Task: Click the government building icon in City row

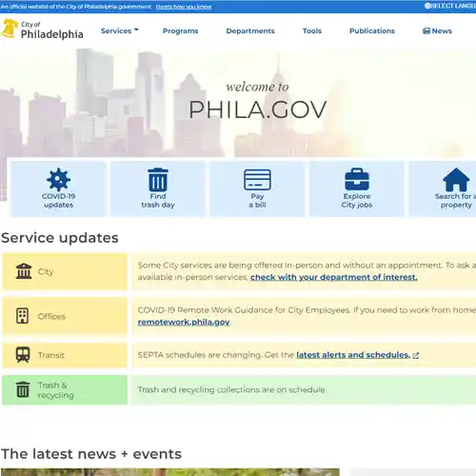Action: click(x=24, y=271)
